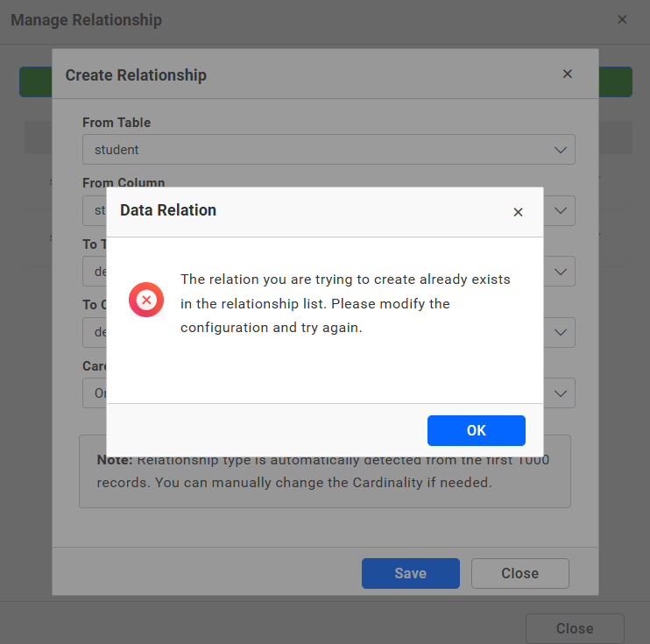Expand the From Column dropdown arrow

(x=561, y=210)
